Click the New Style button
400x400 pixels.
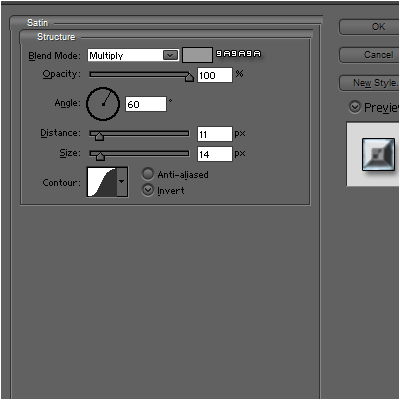click(369, 83)
